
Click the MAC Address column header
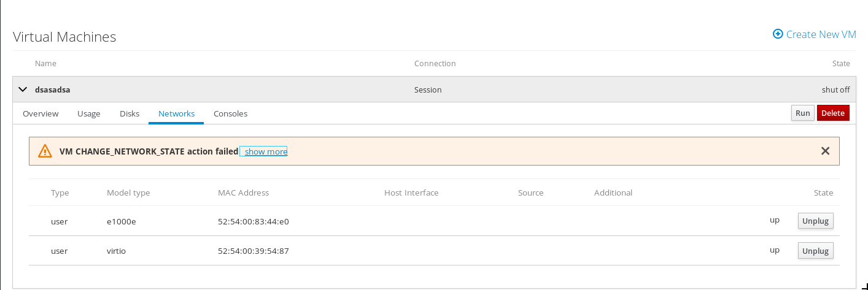(x=243, y=193)
